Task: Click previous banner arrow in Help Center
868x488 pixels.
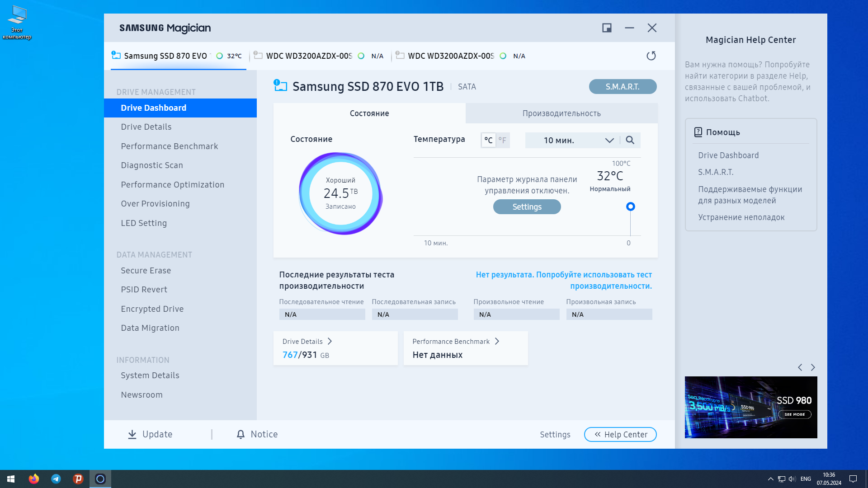Action: point(800,367)
